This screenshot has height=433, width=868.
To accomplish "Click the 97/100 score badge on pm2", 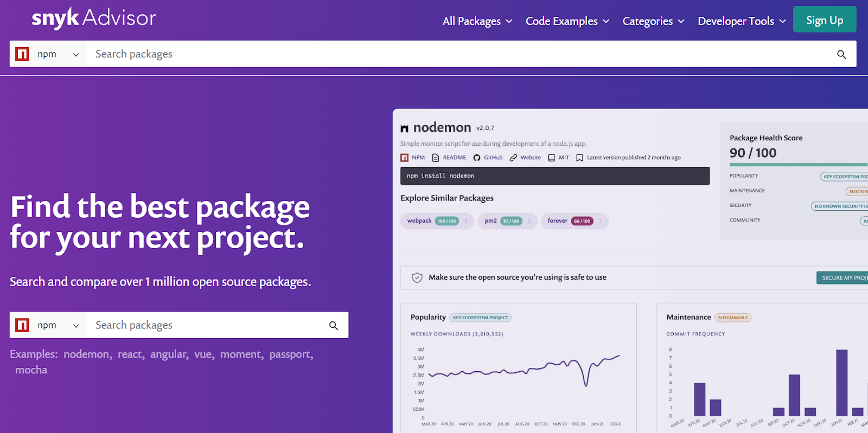I will 511,221.
